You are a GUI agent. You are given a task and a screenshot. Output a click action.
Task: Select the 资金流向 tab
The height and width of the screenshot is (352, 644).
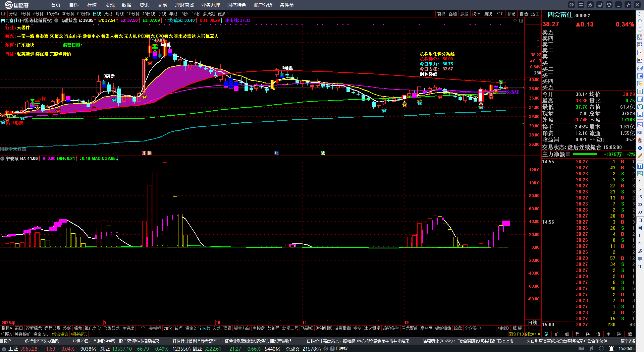tap(41, 334)
